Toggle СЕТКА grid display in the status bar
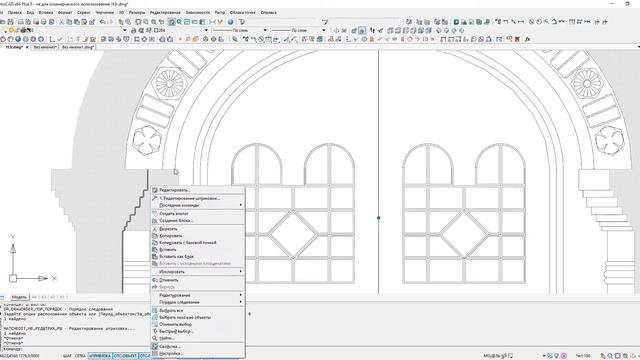Image resolution: width=640 pixels, height=360 pixels. [80, 356]
